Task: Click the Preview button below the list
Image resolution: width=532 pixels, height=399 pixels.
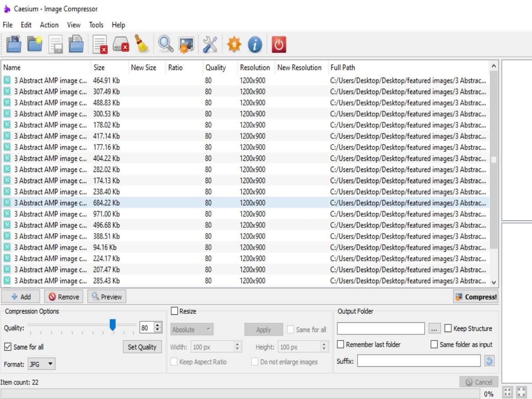Action: [106, 297]
